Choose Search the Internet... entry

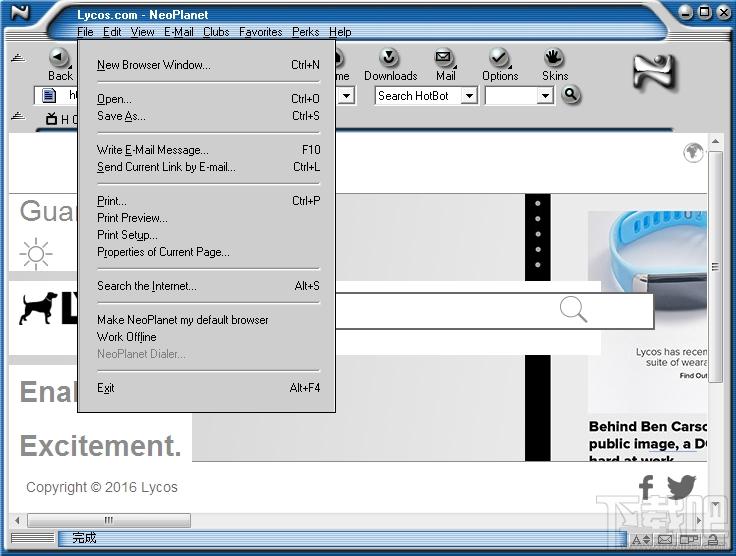(208, 286)
